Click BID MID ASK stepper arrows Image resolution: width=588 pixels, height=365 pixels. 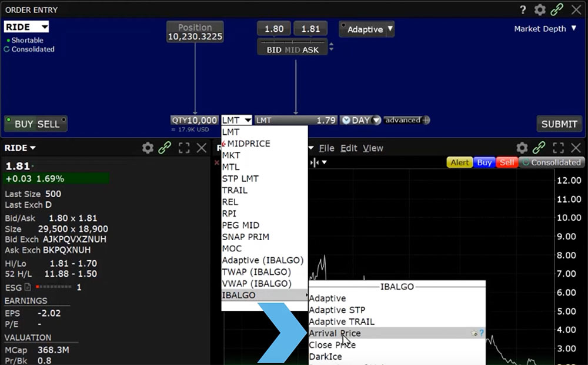pyautogui.click(x=331, y=47)
